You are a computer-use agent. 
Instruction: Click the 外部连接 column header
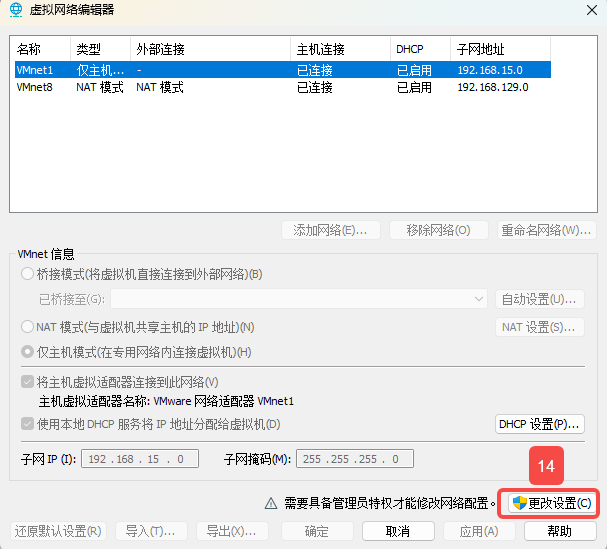click(x=211, y=49)
